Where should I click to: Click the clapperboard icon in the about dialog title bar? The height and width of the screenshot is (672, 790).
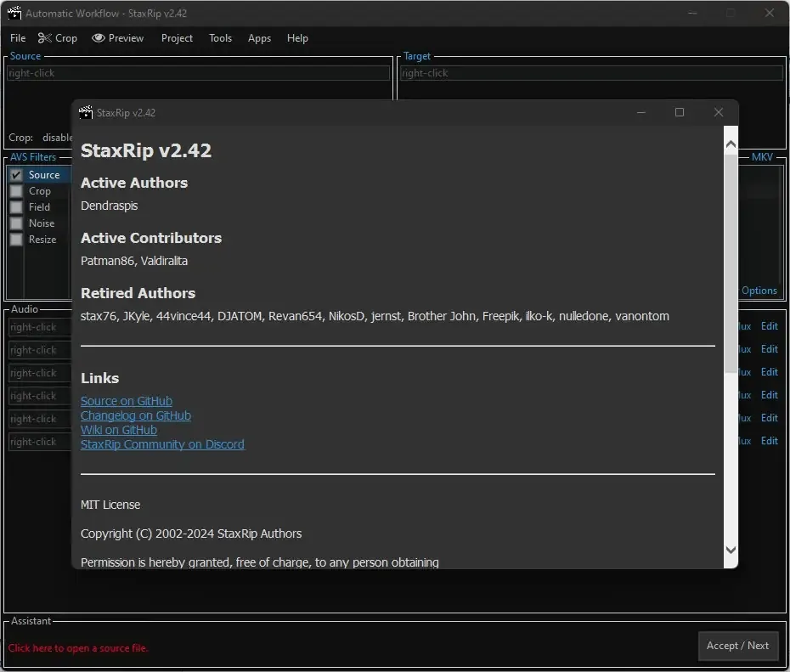86,112
